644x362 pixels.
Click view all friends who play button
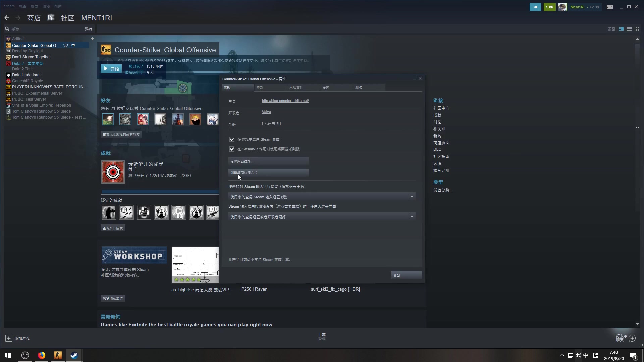coord(121,134)
